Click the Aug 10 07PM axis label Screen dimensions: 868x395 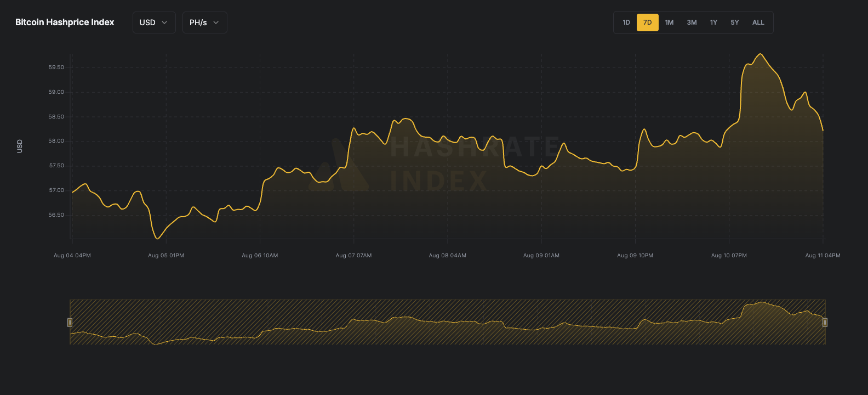point(729,256)
